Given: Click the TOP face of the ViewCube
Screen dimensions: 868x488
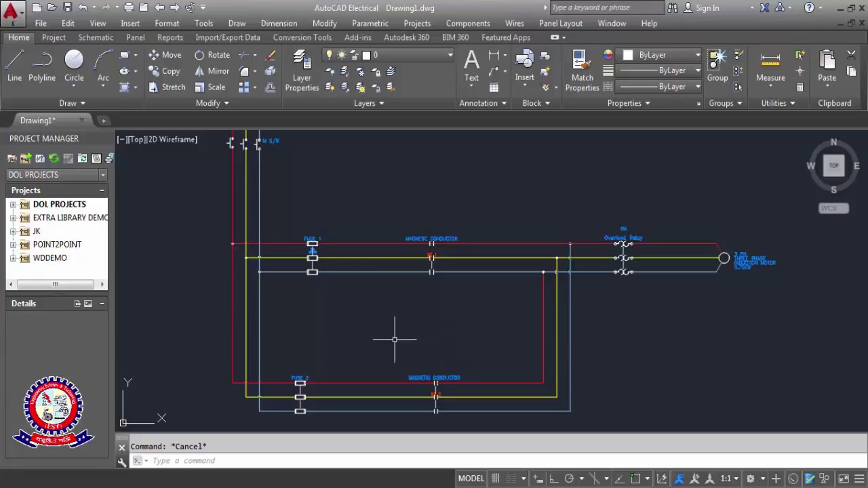Looking at the screenshot, I should (833, 165).
